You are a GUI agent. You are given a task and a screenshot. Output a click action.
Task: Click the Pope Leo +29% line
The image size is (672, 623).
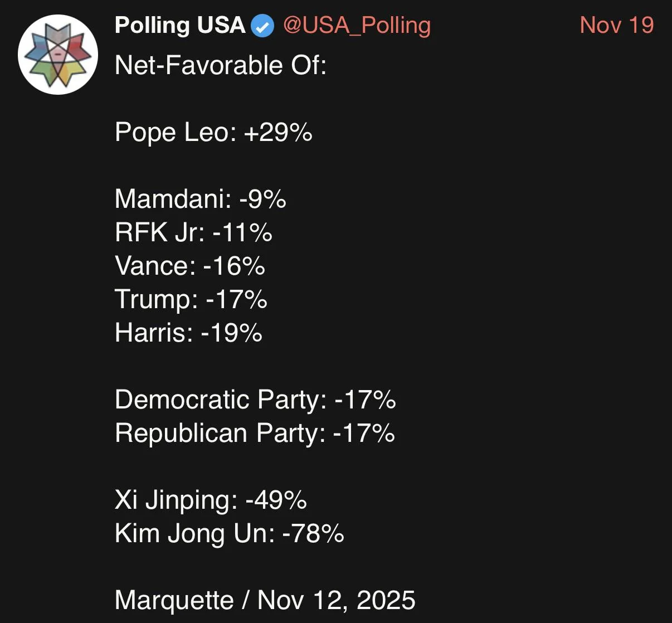(213, 132)
